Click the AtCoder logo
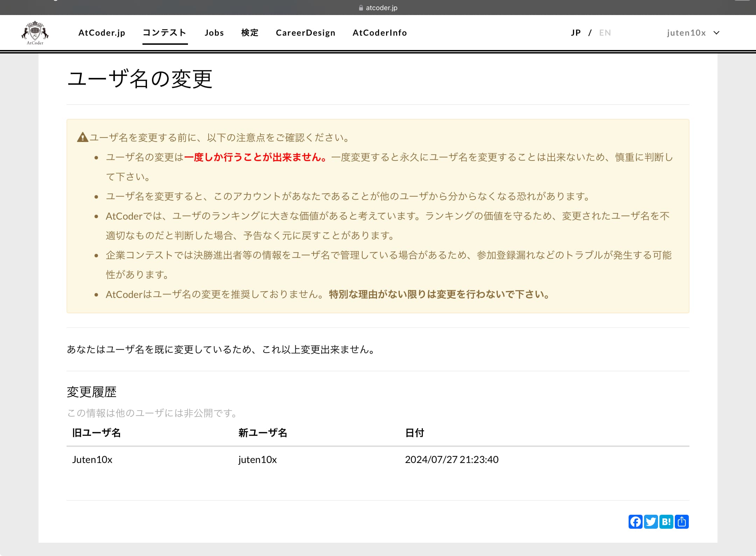Image resolution: width=756 pixels, height=556 pixels. 35,33
